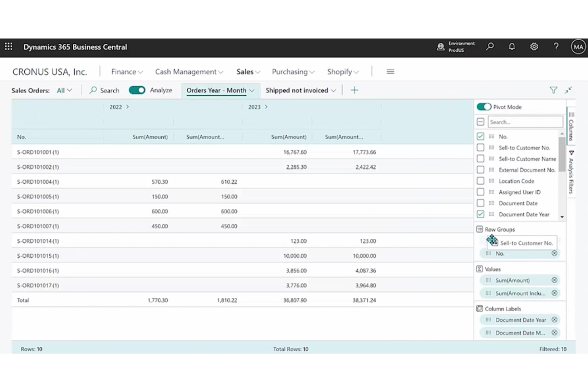Check the Sell-to Customer Name checkbox

[480, 158]
